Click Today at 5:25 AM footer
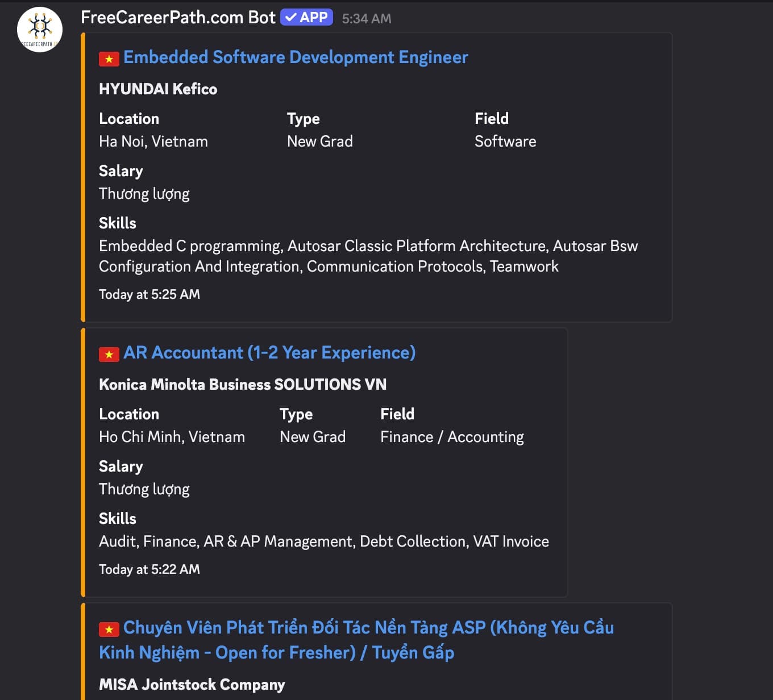The image size is (773, 700). point(149,294)
